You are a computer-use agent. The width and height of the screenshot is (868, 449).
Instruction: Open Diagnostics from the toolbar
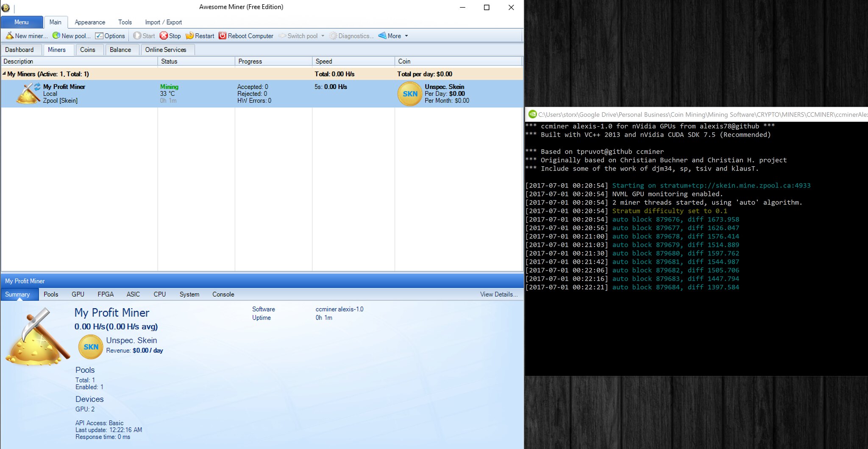[352, 36]
